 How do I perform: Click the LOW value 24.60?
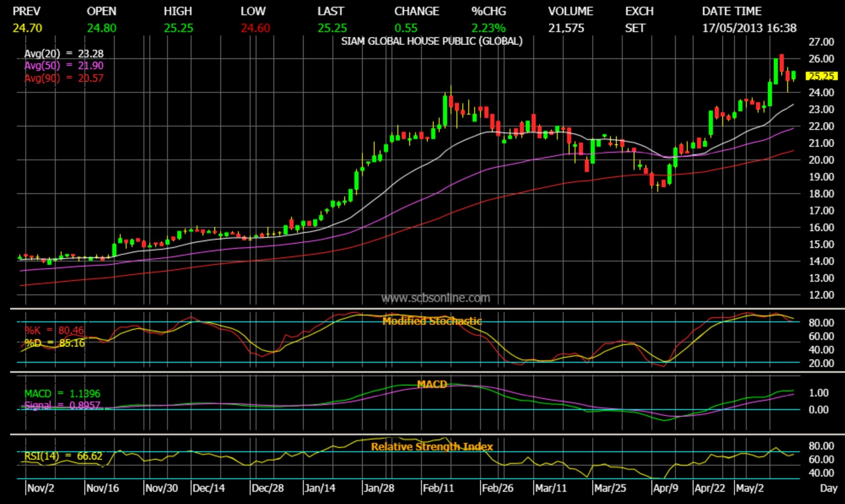point(255,28)
